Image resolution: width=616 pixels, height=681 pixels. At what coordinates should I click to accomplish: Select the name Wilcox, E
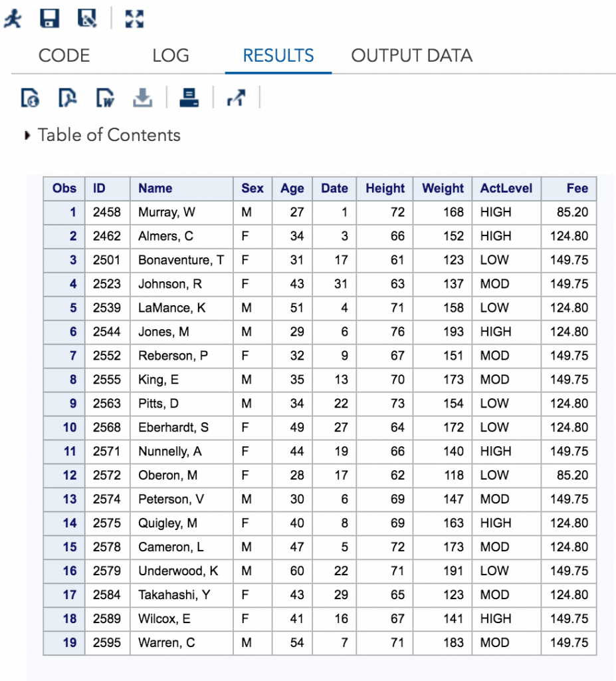click(x=164, y=619)
